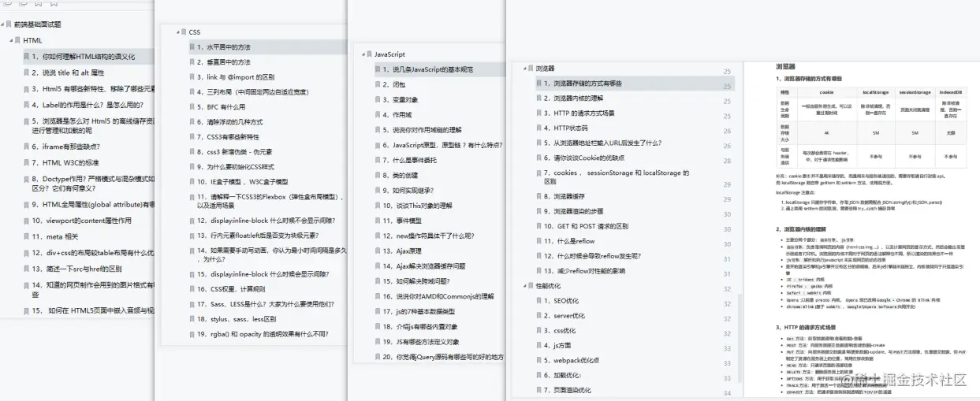Image resolution: width=980 pixels, height=401 pixels.
Task: Click bookmark icon next to JavaScript heading
Action: coord(368,54)
